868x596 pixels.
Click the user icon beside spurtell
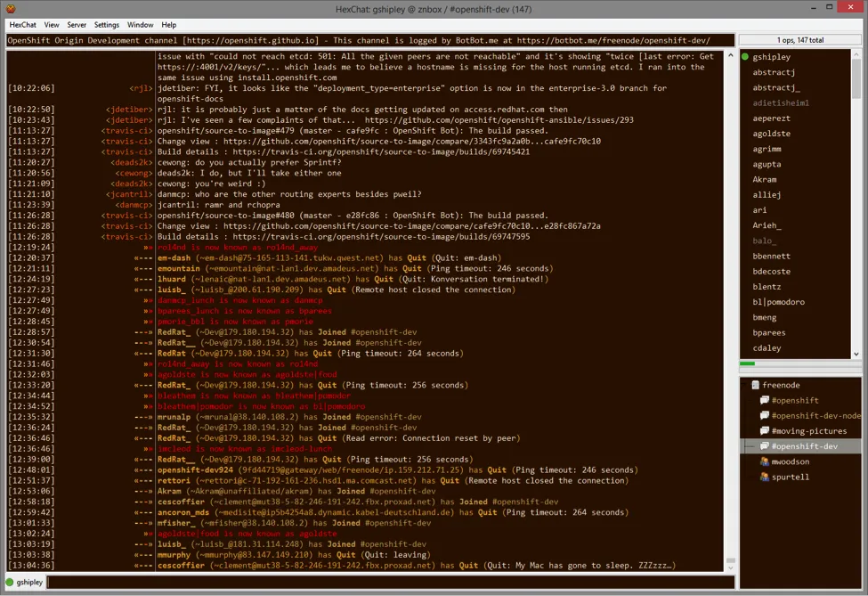tap(765, 476)
